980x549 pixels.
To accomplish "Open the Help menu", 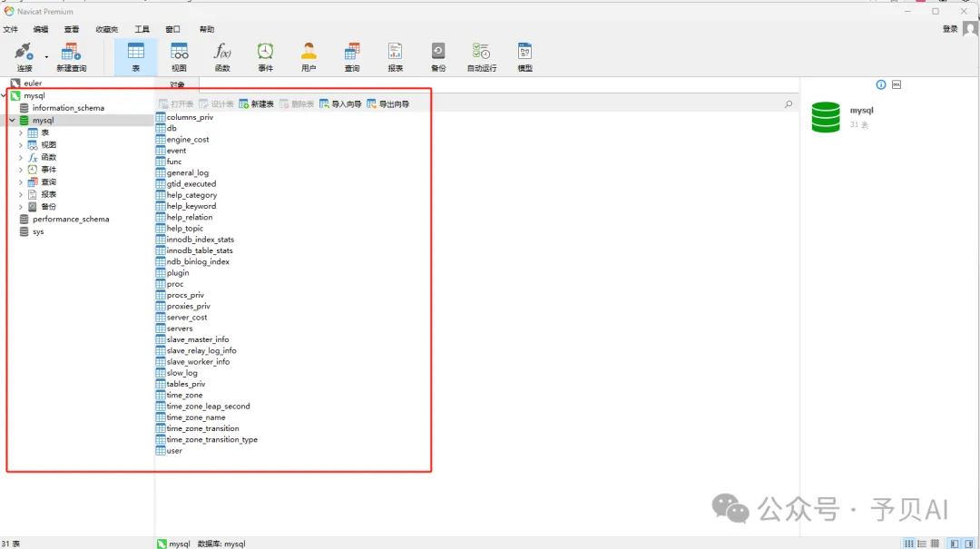I will pos(207,29).
